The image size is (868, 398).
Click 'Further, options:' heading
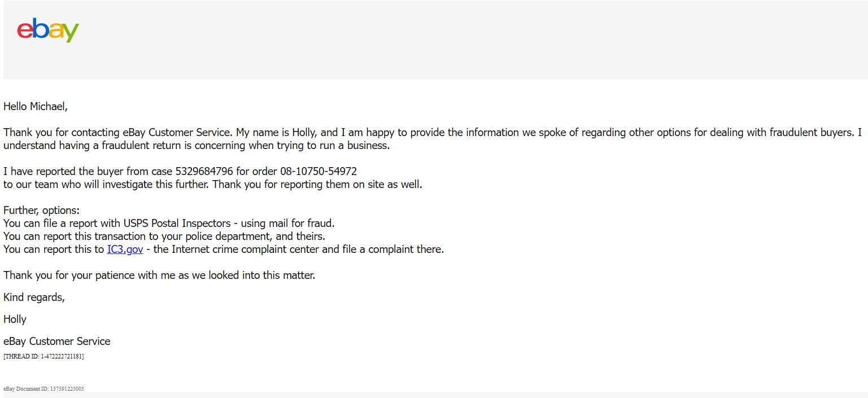41,210
